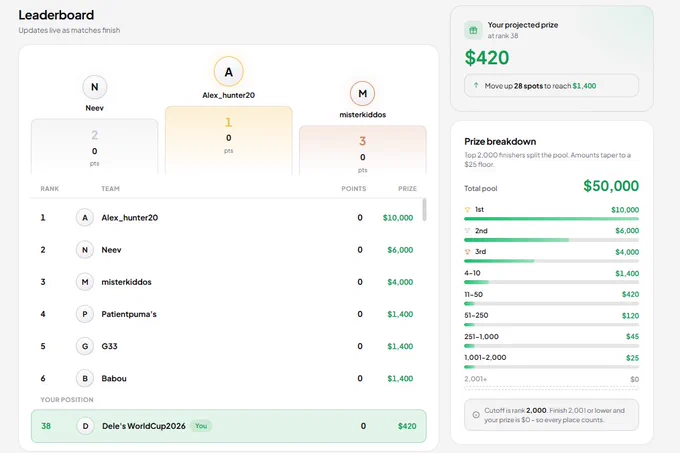Image resolution: width=680 pixels, height=453 pixels.
Task: Select misterkiddos' podium avatar circle
Action: pyautogui.click(x=363, y=94)
